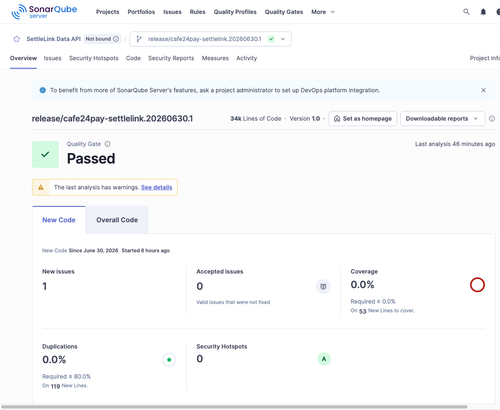Click the branch icon in branch selector
The height and width of the screenshot is (410, 500).
pyautogui.click(x=139, y=39)
